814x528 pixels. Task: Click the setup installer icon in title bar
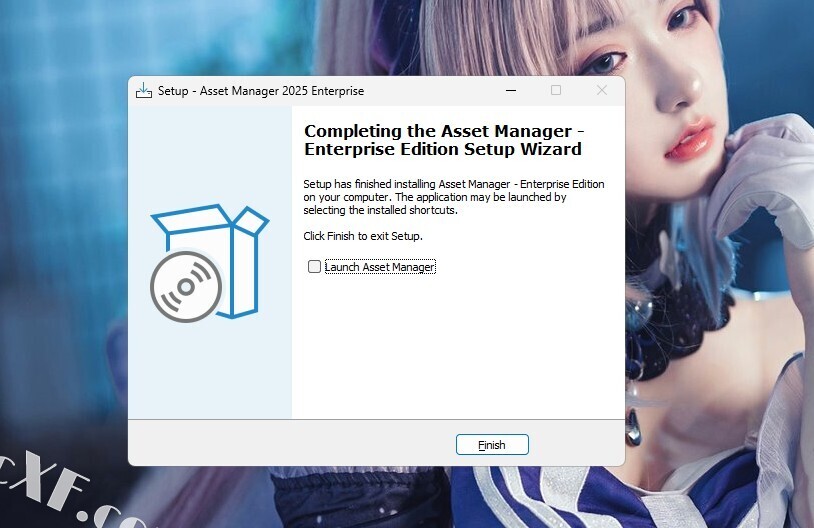pyautogui.click(x=144, y=91)
